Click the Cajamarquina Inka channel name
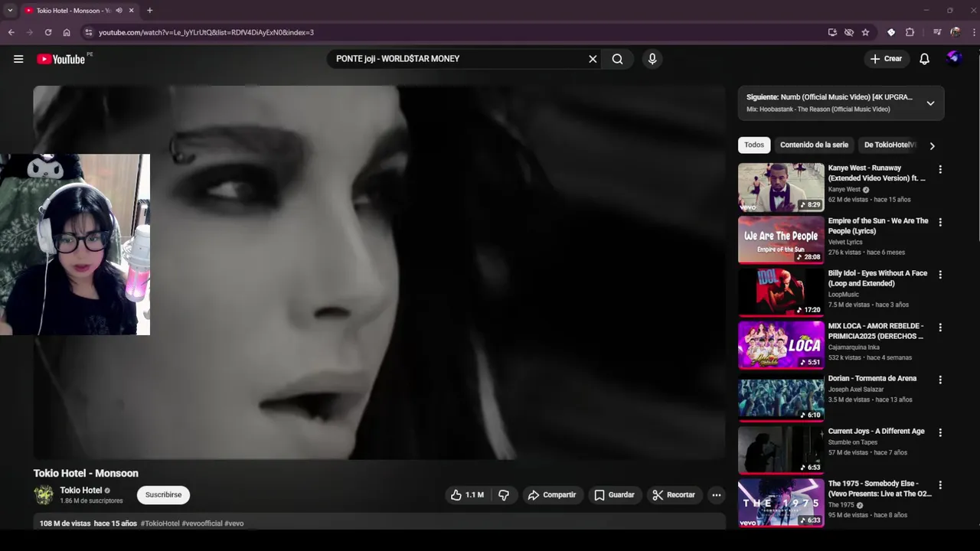Screen dimensions: 980x551 (x=855, y=347)
